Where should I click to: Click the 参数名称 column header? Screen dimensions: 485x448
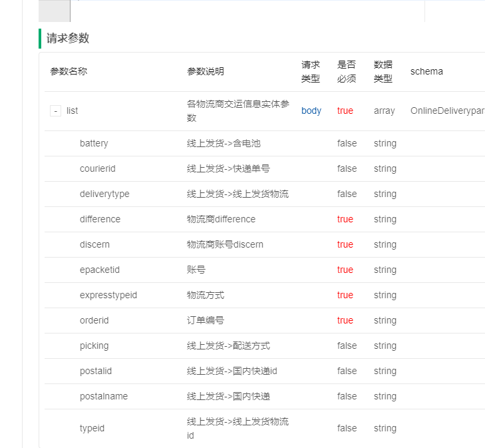(x=69, y=72)
